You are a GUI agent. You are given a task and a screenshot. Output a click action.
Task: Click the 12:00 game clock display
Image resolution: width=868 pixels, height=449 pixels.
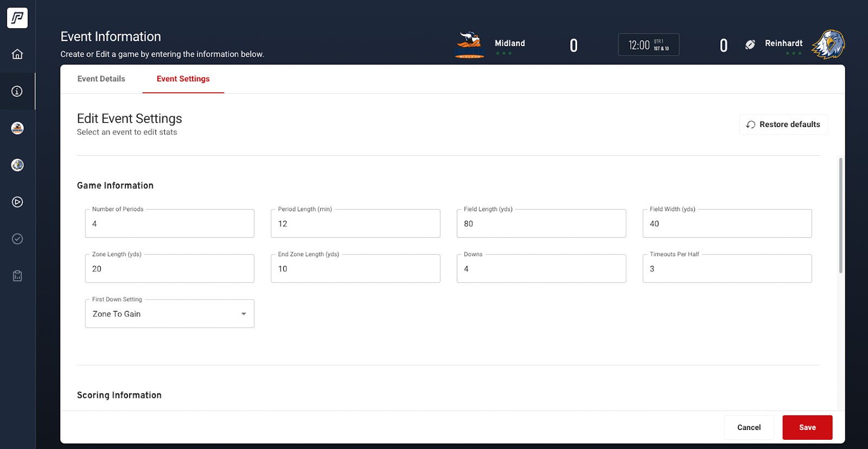[x=648, y=45]
